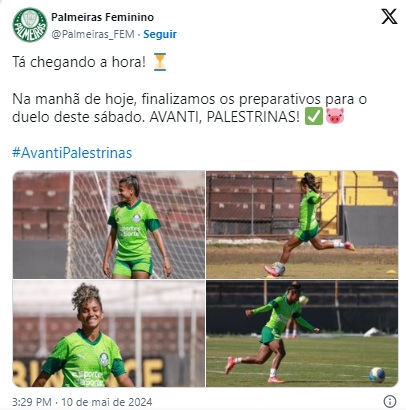Click the tweet text 'Tá chegando a hora!'
The image size is (406, 410).
pos(79,62)
